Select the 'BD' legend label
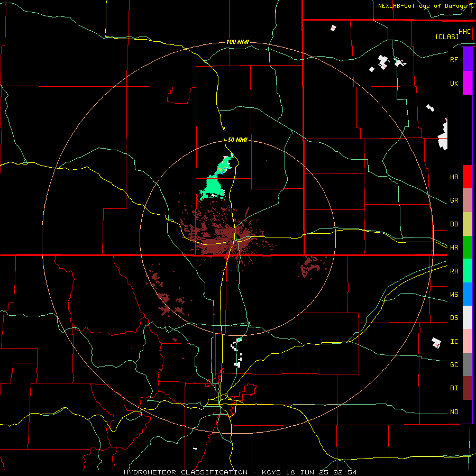 pos(454,224)
